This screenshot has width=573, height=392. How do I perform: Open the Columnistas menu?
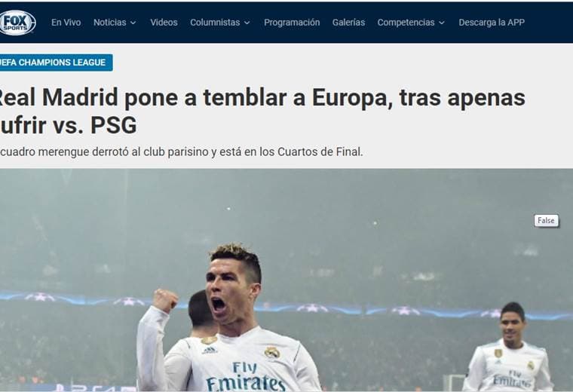(215, 23)
